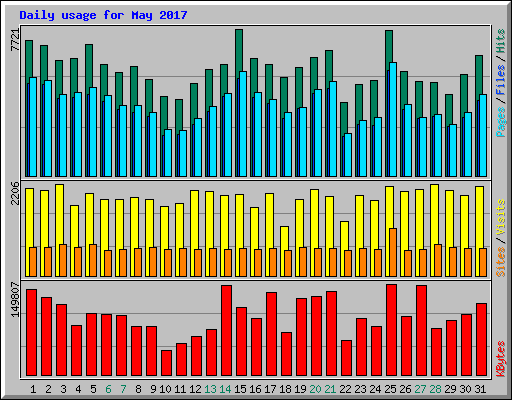This screenshot has height=400, width=512.
Task: Click the 'Daily usage for May 2017' title
Action: point(103,15)
